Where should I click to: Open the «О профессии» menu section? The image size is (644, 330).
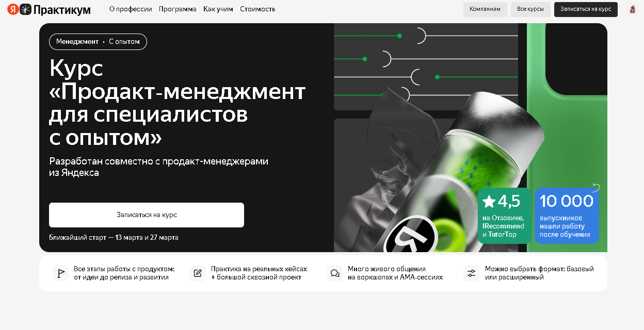[x=131, y=9]
